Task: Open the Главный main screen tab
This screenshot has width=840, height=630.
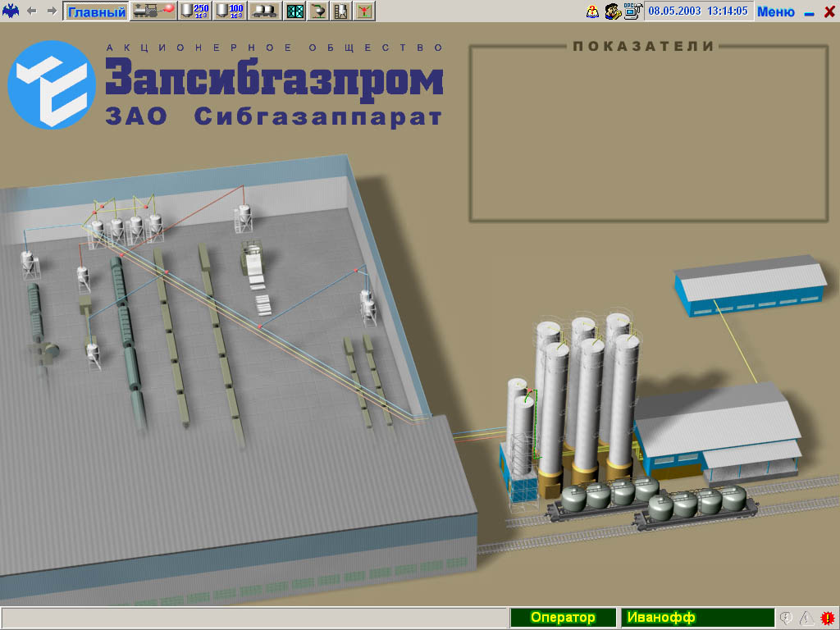Action: (97, 11)
